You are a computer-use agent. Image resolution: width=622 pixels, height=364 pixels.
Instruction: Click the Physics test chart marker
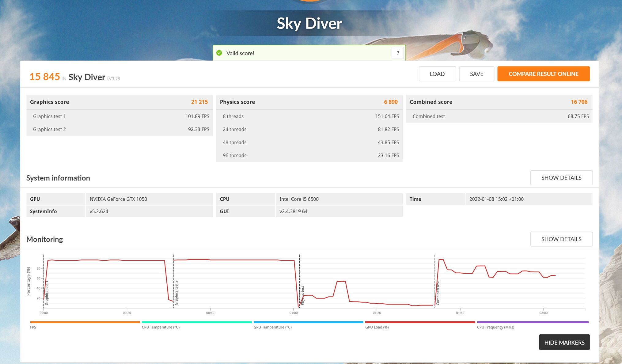coord(302,295)
